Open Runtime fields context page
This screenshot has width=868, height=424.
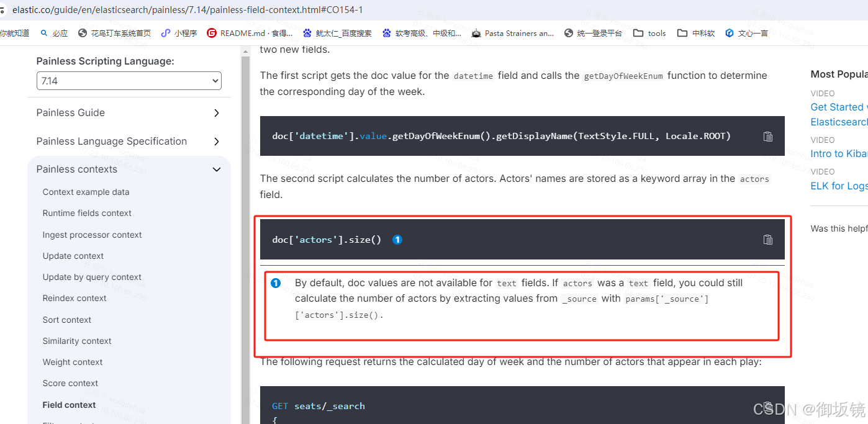pyautogui.click(x=87, y=214)
